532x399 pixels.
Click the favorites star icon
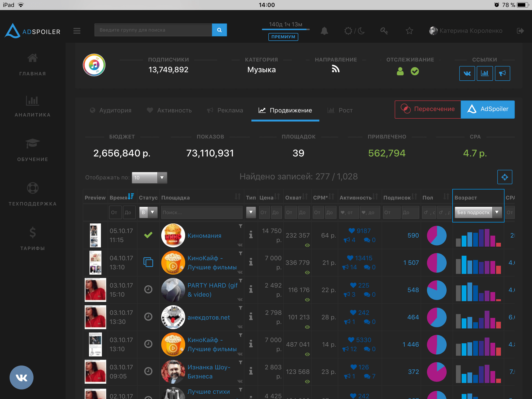(409, 31)
